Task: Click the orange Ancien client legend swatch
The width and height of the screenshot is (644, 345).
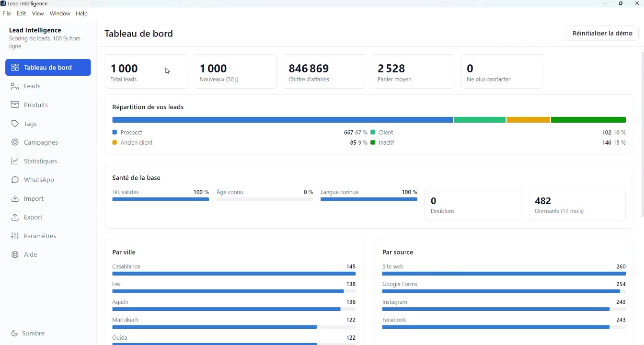Action: click(x=115, y=143)
